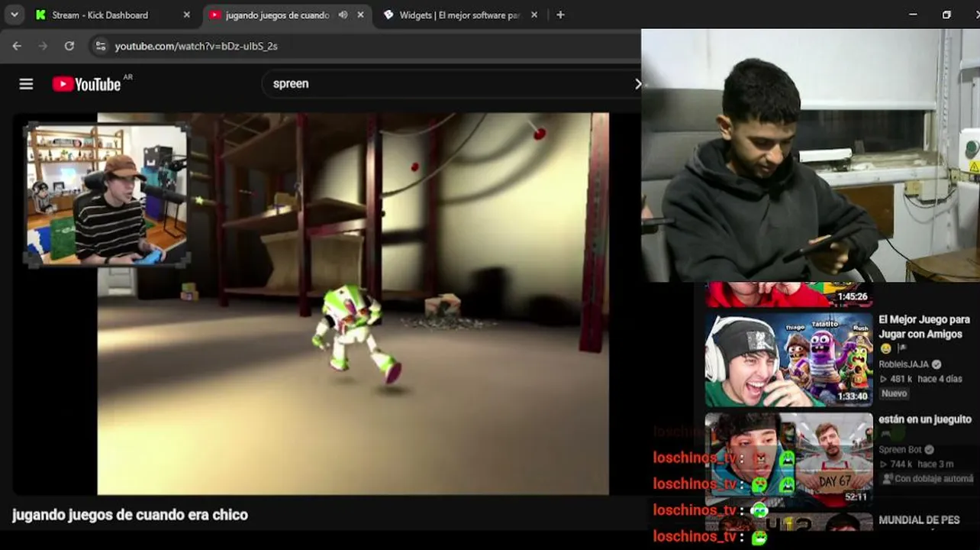
Task: Switch to the Widgets tab
Action: pos(459,15)
